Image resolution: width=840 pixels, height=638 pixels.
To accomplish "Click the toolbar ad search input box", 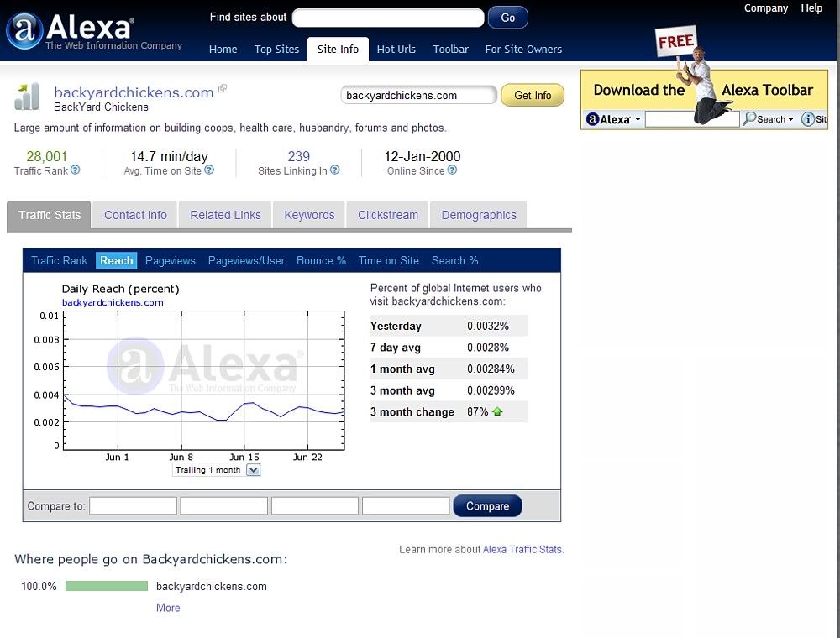I will 692,119.
